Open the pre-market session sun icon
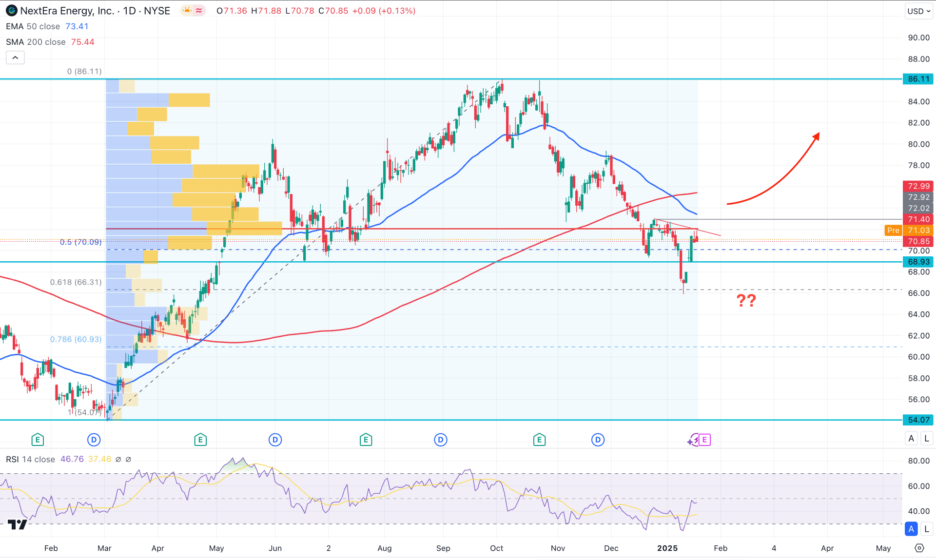936x560 pixels. tap(187, 11)
